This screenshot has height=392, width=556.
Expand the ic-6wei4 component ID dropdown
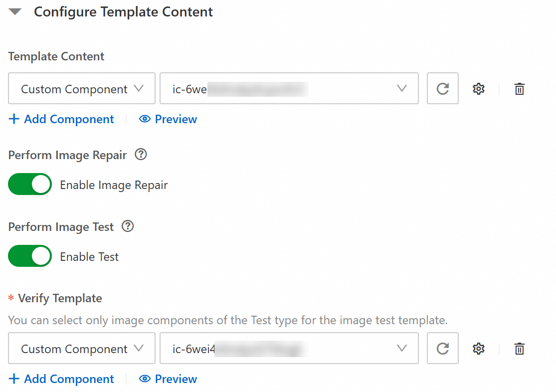click(289, 349)
